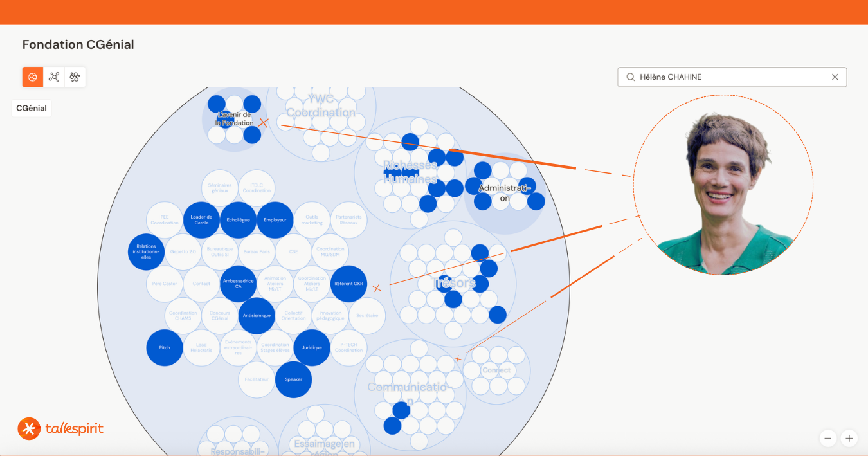Select the Coordination Stages élèves bubble
The height and width of the screenshot is (456, 868).
tap(275, 347)
